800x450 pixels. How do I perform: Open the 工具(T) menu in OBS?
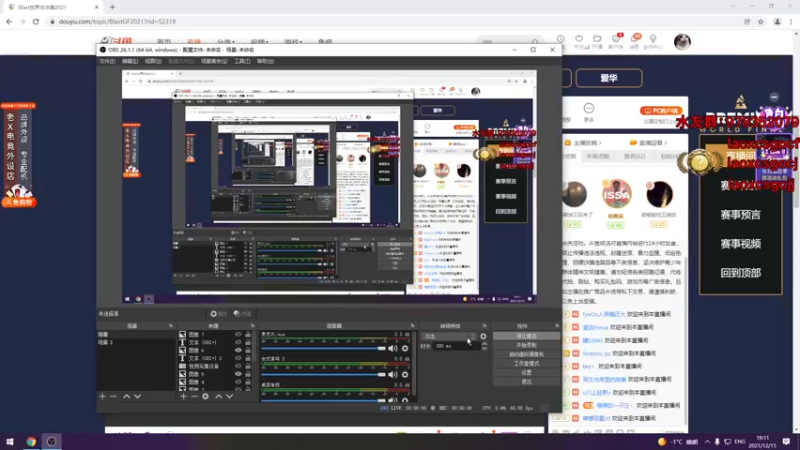pyautogui.click(x=242, y=61)
